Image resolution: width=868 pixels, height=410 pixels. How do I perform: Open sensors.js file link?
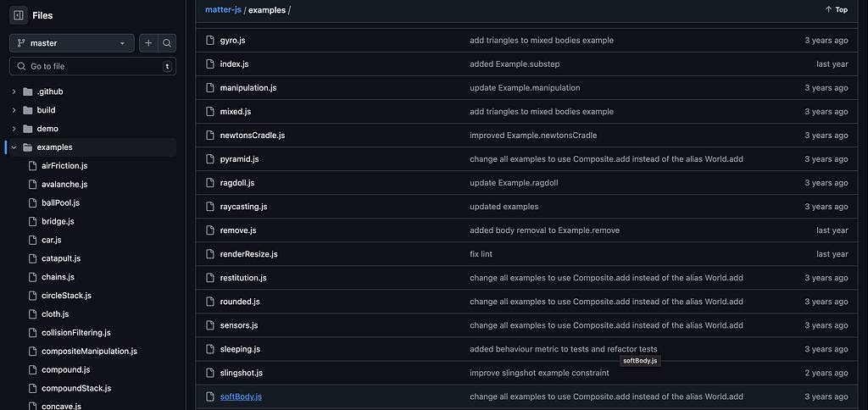[239, 325]
